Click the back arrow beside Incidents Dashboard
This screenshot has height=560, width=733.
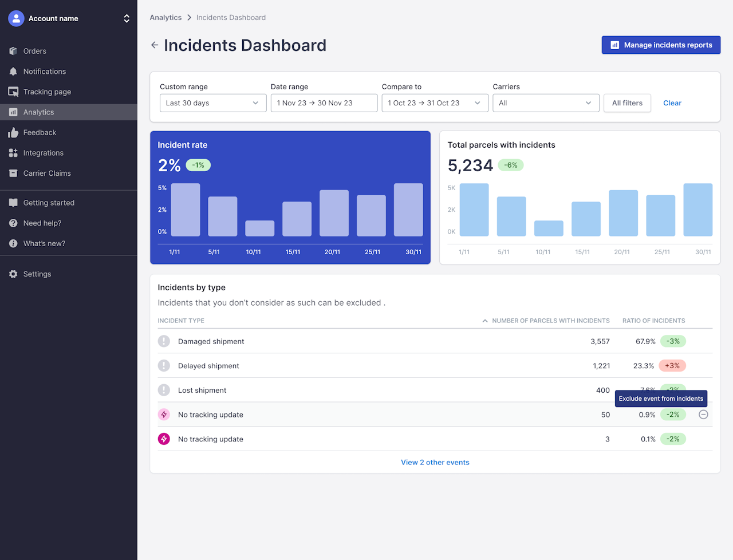pos(155,45)
